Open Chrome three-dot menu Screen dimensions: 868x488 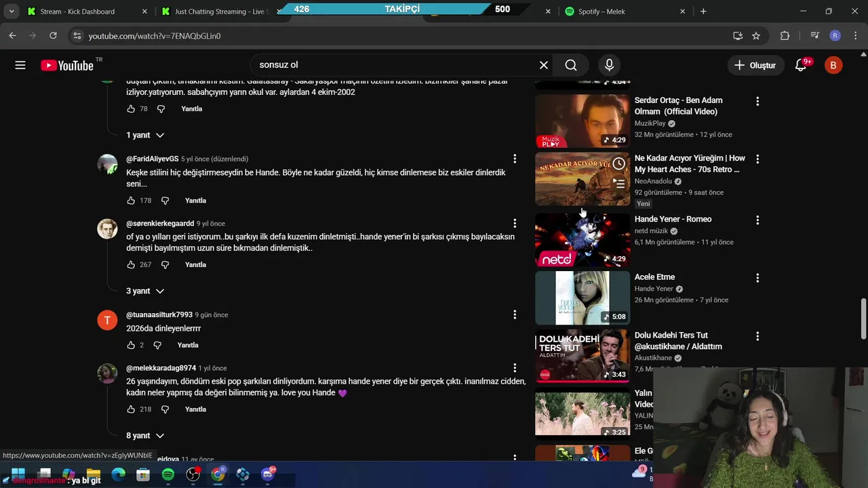854,36
